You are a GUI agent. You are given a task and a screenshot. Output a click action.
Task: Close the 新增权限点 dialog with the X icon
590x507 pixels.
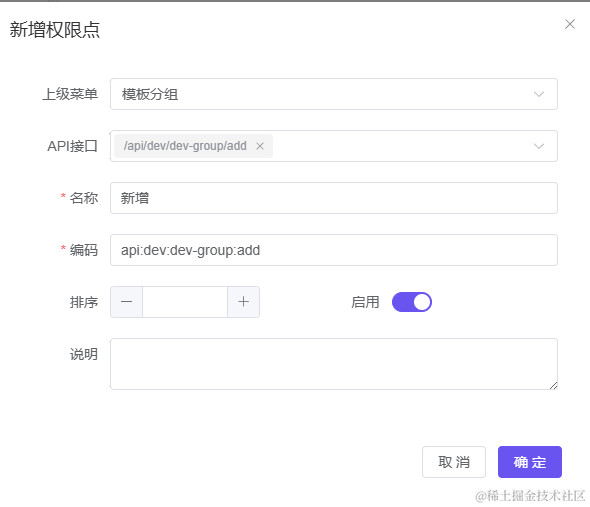click(570, 24)
